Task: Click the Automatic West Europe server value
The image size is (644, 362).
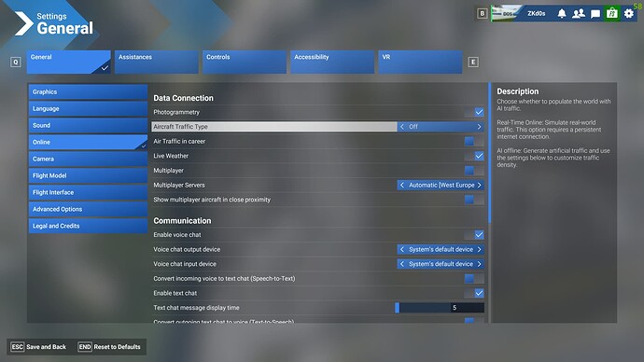Action: coord(441,185)
